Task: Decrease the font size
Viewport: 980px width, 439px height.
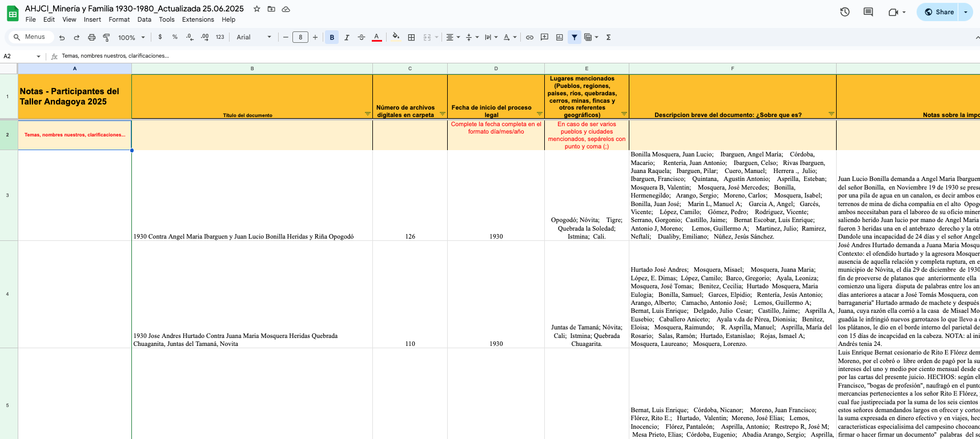Action: tap(286, 38)
